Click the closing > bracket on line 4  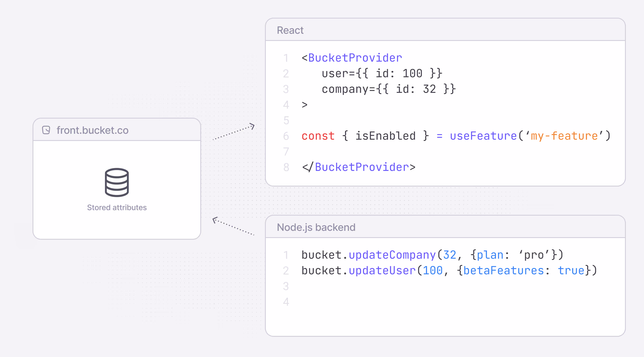(304, 105)
